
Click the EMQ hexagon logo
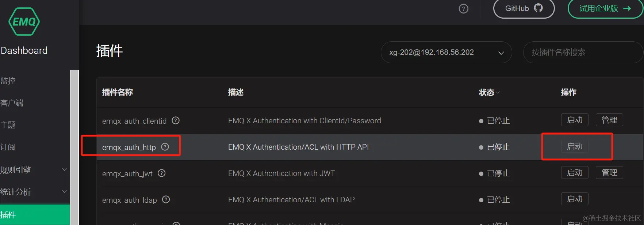tap(24, 22)
